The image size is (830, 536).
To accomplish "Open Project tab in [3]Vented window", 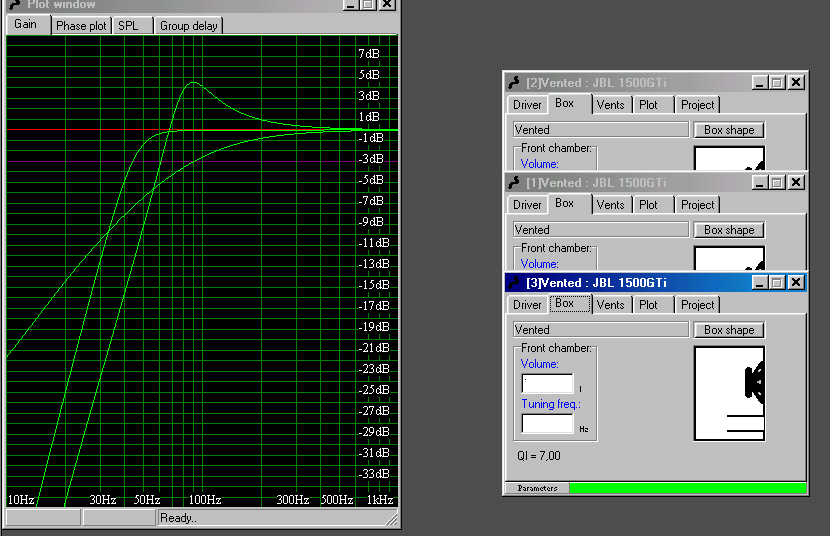I will point(697,305).
